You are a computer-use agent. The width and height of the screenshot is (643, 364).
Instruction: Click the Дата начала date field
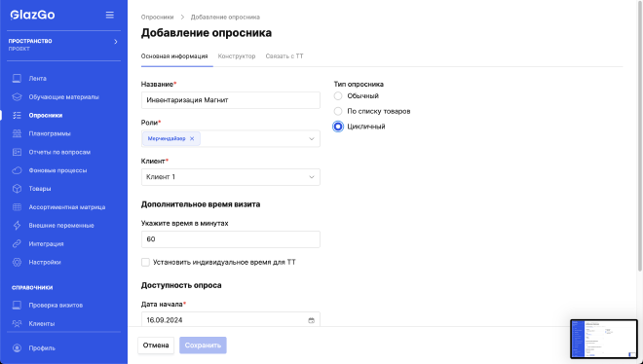point(231,319)
